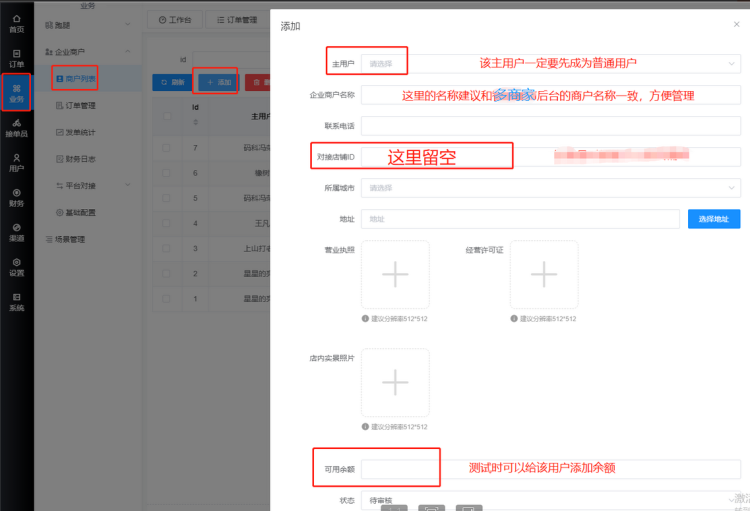Open the 设置 settings sidebar icon

click(17, 267)
